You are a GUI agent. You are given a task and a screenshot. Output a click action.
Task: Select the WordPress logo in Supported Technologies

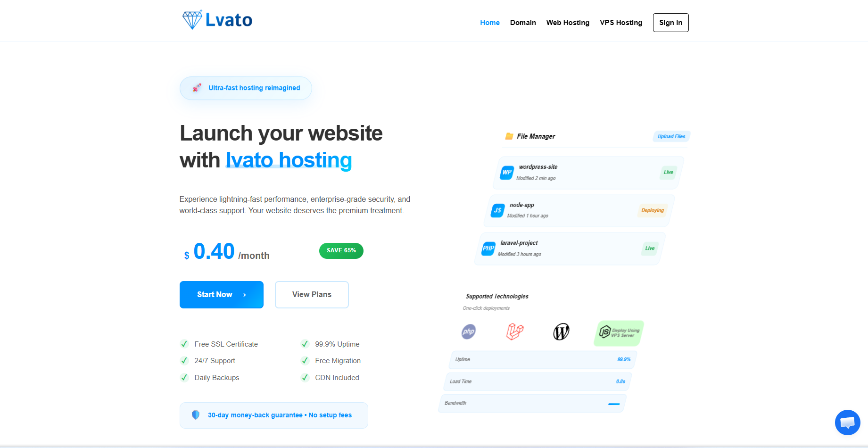pyautogui.click(x=561, y=332)
